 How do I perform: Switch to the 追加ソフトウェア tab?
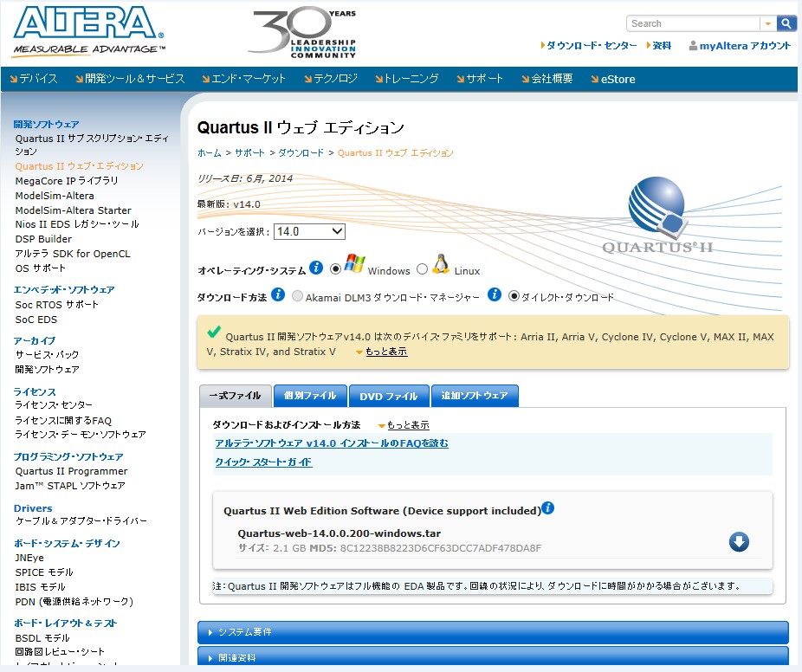pos(475,396)
